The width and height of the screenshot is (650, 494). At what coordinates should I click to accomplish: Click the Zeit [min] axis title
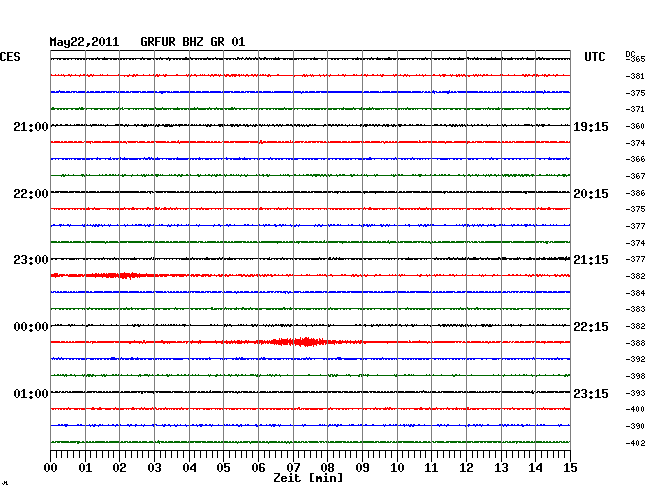[308, 478]
